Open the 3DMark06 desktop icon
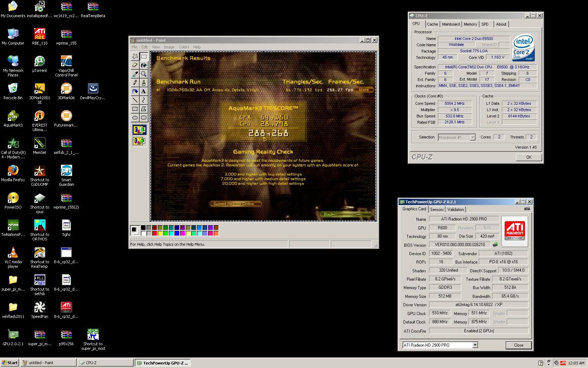 pos(66,91)
